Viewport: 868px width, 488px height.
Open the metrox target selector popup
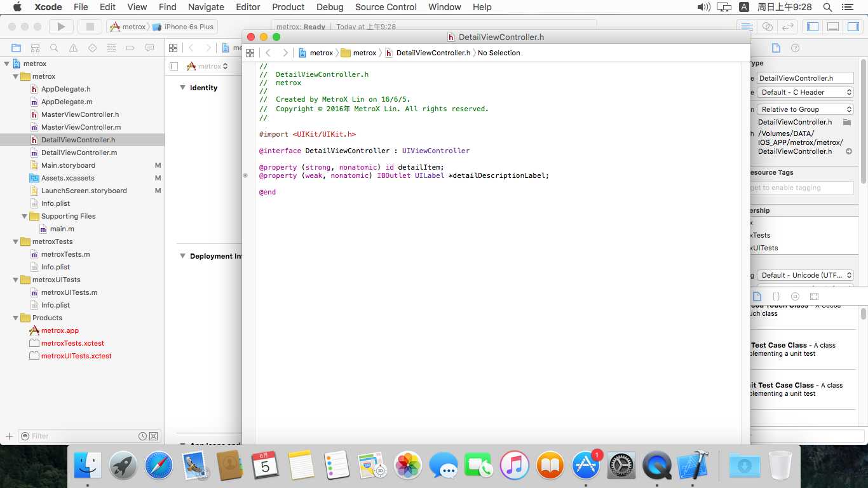pos(207,66)
